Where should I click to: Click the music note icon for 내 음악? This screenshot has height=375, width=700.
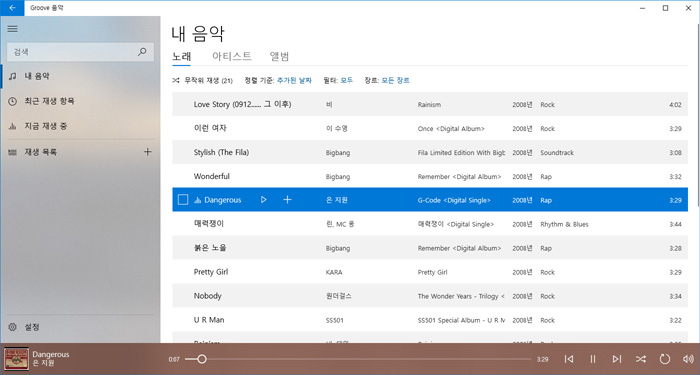coord(13,76)
